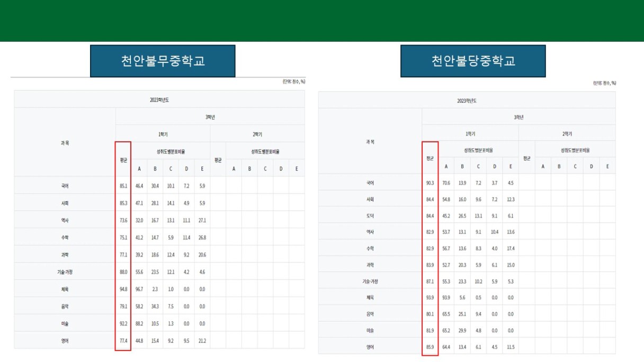This screenshot has height=362, width=644.
Task: Select 국어 average 85.1 in 천안불무중학교 table
Action: click(123, 186)
